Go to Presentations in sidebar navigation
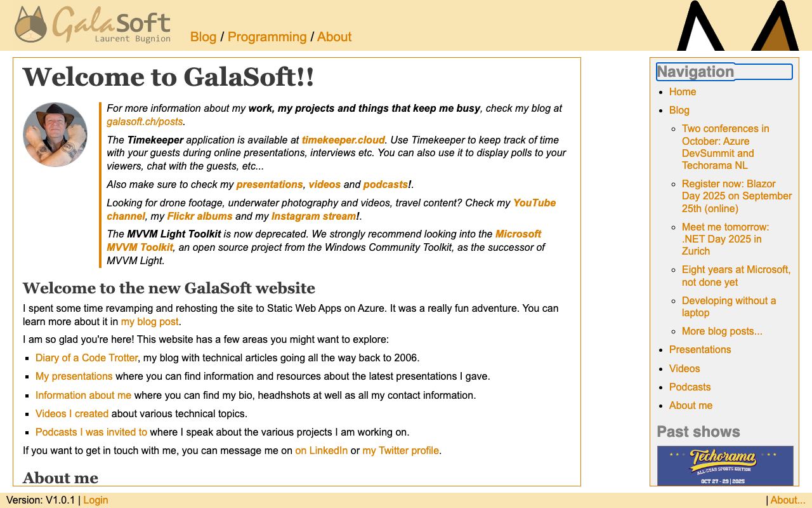This screenshot has width=812, height=508. [700, 349]
